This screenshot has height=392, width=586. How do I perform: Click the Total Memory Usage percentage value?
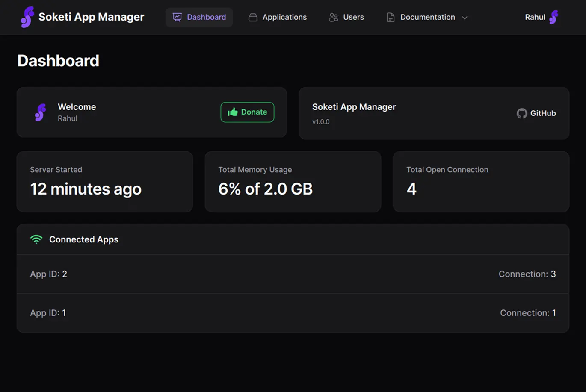[x=266, y=189]
